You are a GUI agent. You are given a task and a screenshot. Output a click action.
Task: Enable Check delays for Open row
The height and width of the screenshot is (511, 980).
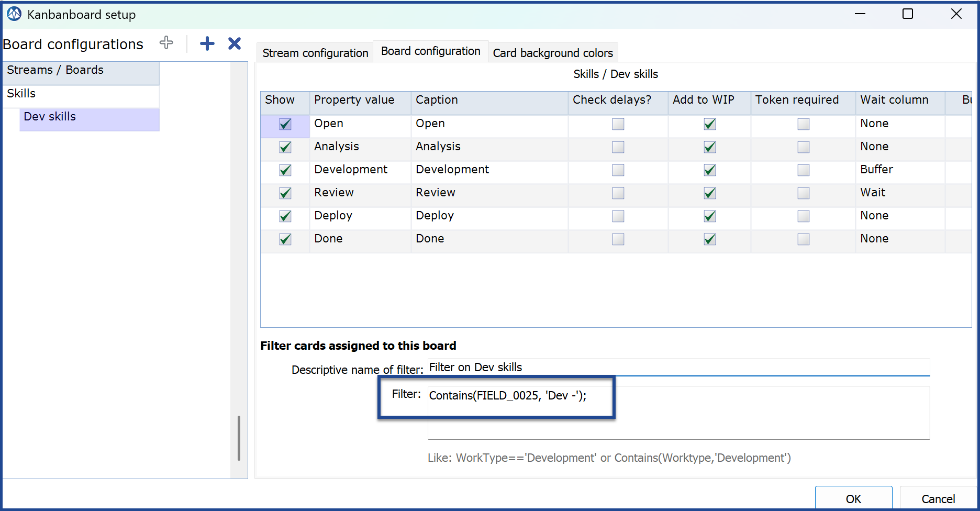coord(618,124)
